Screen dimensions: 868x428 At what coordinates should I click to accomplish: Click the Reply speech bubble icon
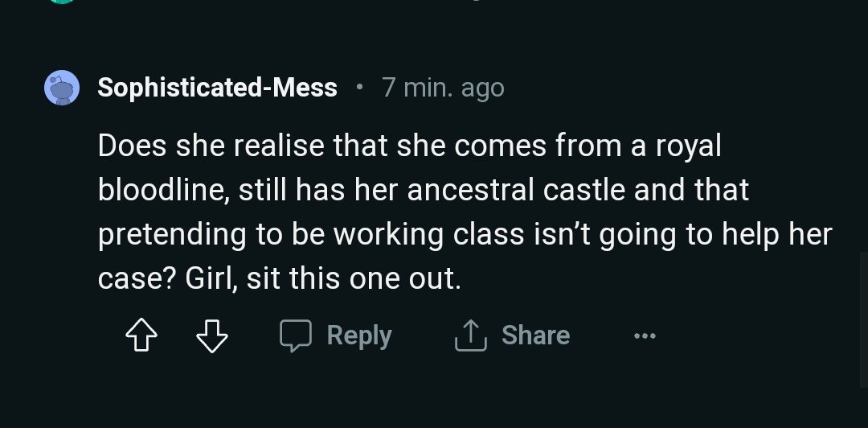[x=296, y=335]
